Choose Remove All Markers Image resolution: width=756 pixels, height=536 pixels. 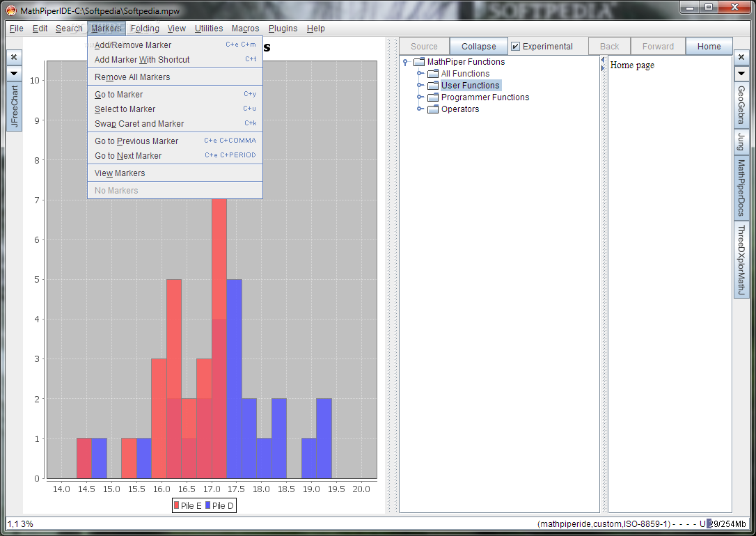coord(175,77)
